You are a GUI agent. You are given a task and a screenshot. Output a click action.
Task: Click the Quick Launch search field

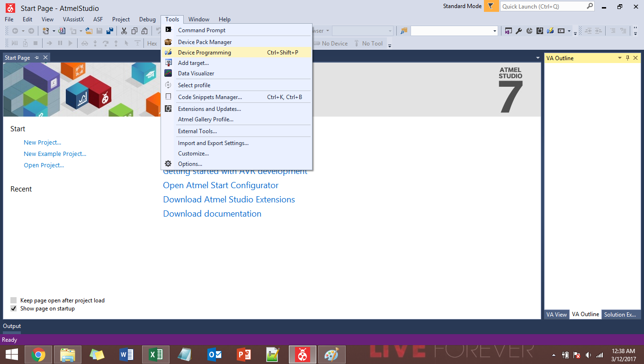[x=547, y=6]
